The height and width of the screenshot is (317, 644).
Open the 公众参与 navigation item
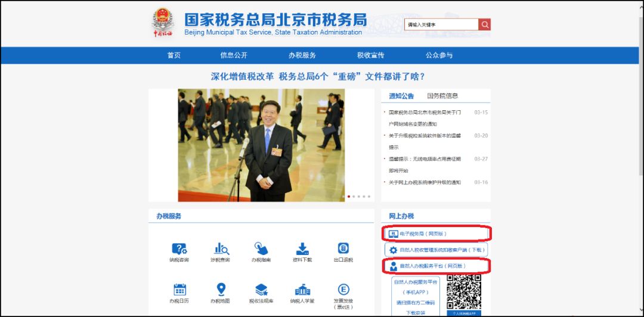[x=439, y=55]
